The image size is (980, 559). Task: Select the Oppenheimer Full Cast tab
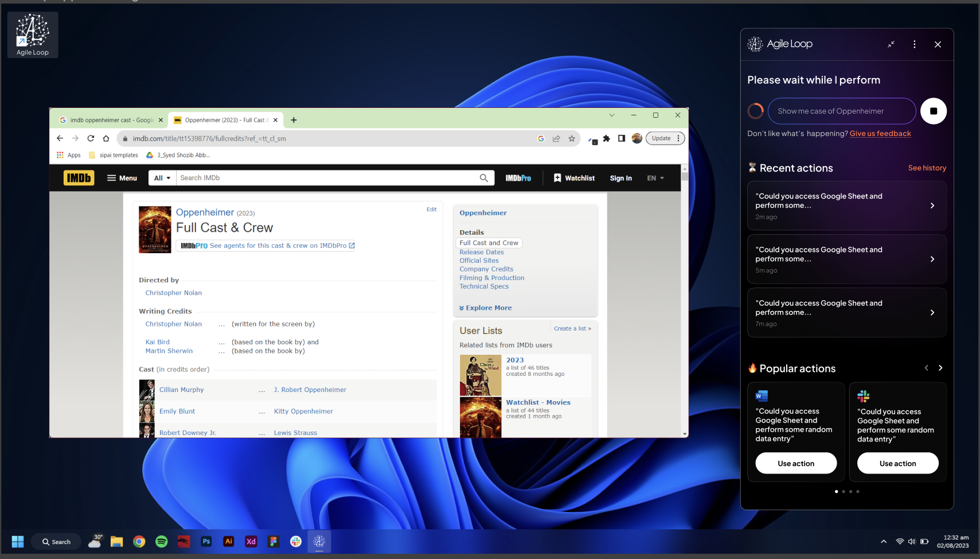(x=225, y=120)
